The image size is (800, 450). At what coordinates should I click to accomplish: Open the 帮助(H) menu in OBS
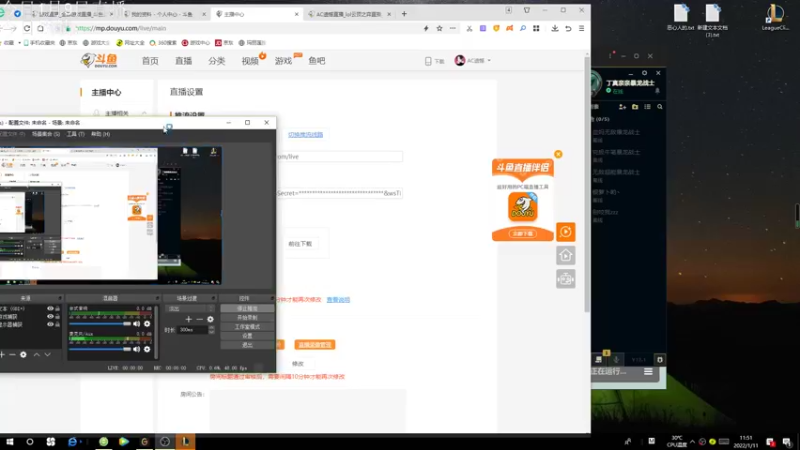pyautogui.click(x=100, y=134)
